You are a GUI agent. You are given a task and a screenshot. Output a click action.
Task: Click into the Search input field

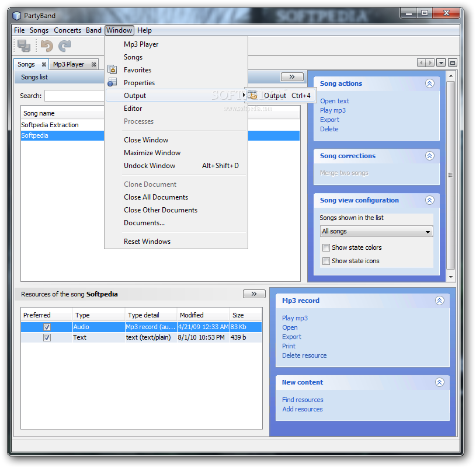pos(74,96)
